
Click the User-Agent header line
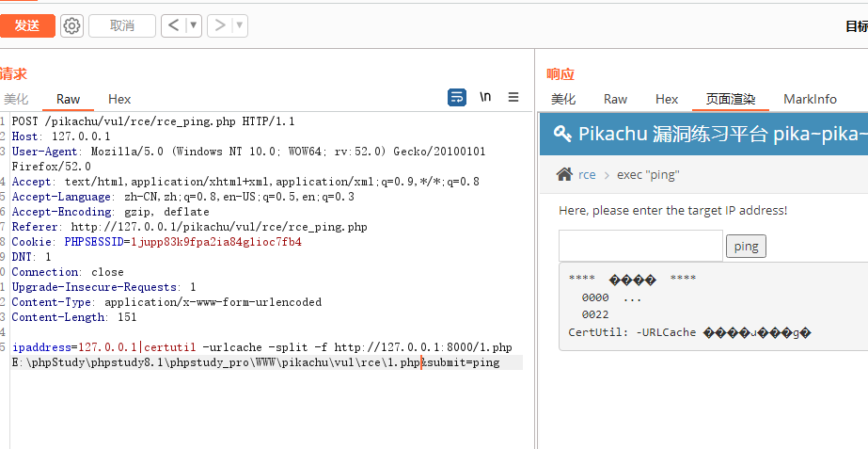(x=248, y=158)
